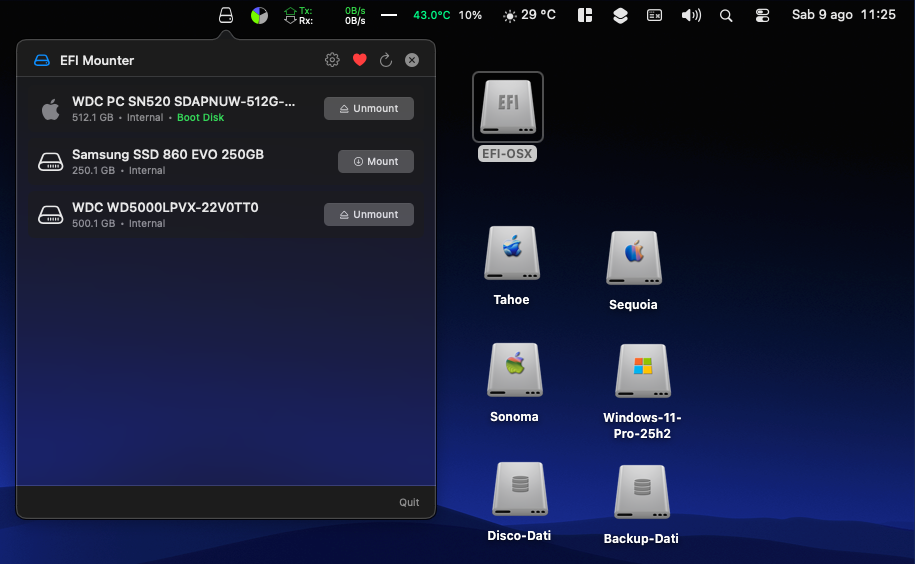Screen dimensions: 915x564
Task: Click the EFI Mounter title logo icon
Action: point(42,60)
